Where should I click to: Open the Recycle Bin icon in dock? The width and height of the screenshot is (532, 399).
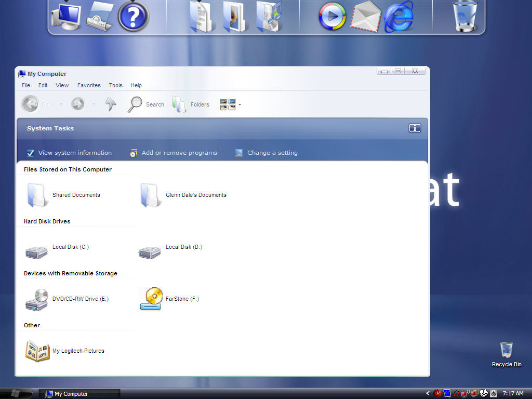coord(465,16)
